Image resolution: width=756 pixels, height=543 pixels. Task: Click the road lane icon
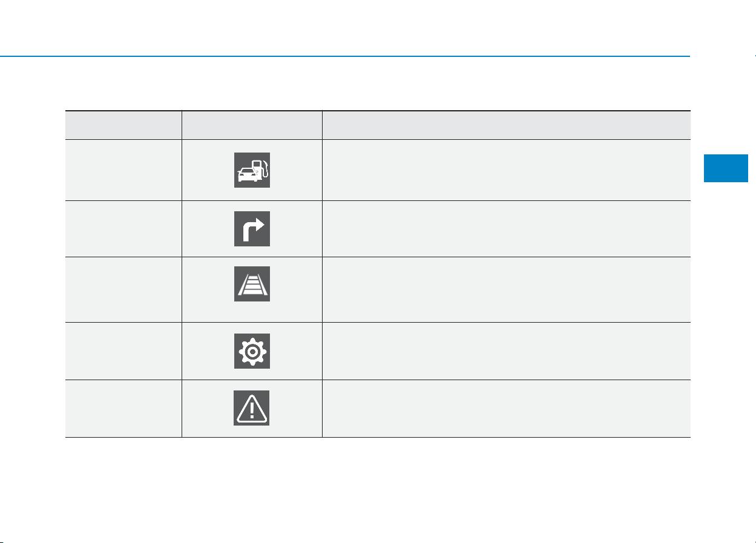tap(252, 283)
